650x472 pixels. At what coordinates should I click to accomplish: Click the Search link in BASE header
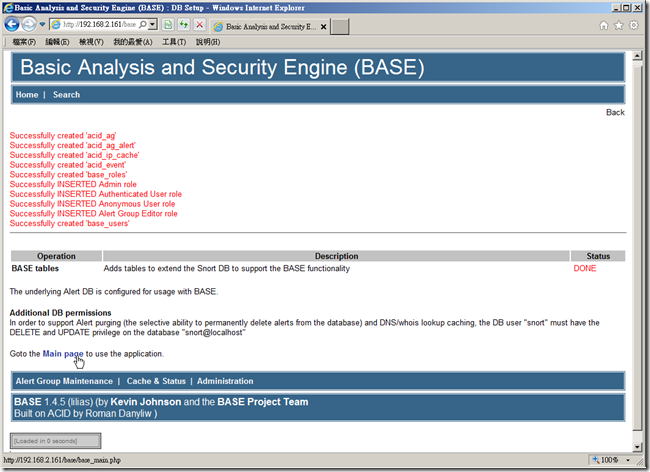pos(66,94)
